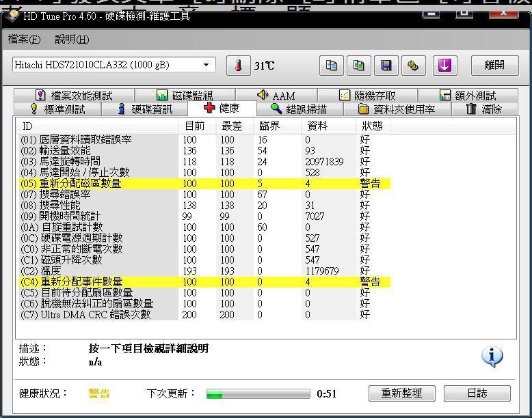Click the blue info bubble icon
This screenshot has height=418, width=532.
click(x=492, y=357)
